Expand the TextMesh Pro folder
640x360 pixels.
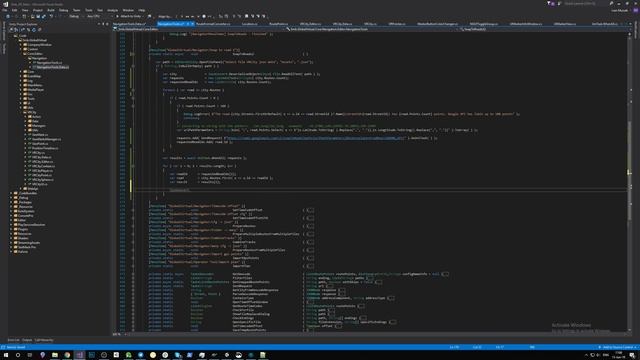point(11,247)
